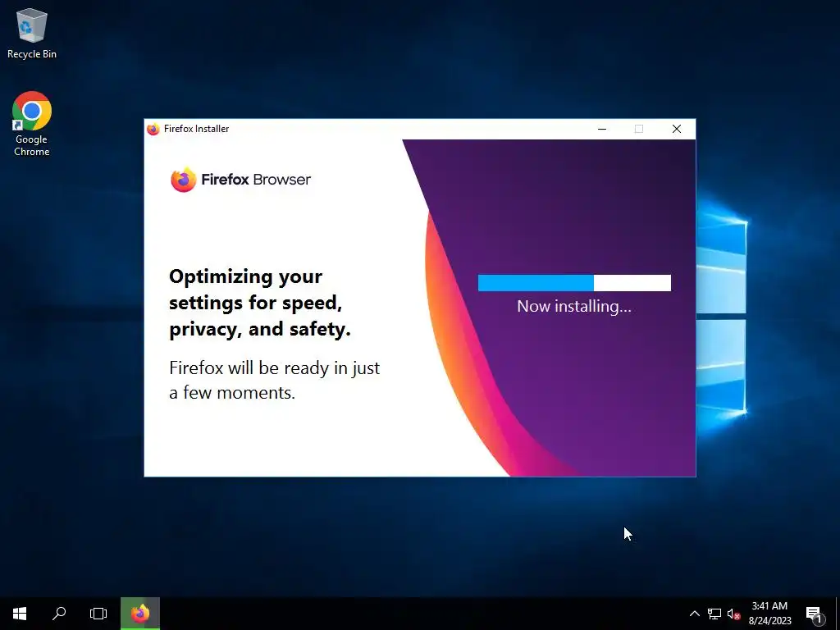Open the clock showing 3:41 AM
The height and width of the screenshot is (630, 840).
[769, 614]
